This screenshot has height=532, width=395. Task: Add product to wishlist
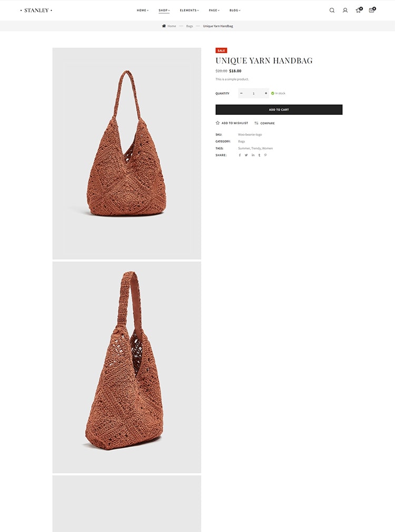[232, 123]
